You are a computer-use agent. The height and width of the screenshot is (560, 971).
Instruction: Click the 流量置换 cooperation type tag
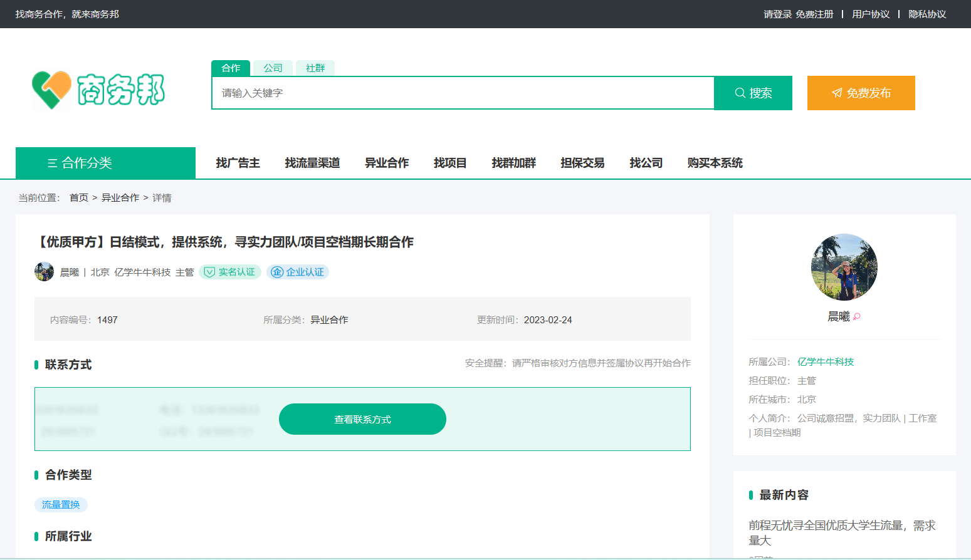(61, 505)
